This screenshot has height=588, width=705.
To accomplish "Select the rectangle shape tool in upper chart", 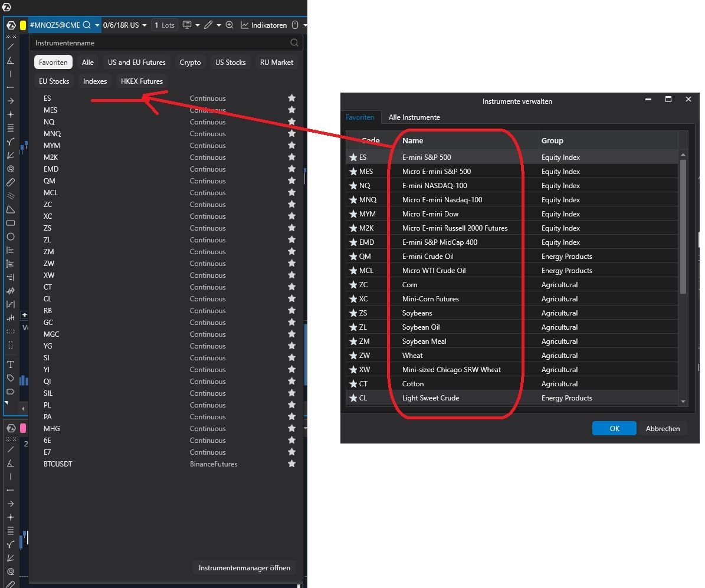I will pyautogui.click(x=11, y=223).
